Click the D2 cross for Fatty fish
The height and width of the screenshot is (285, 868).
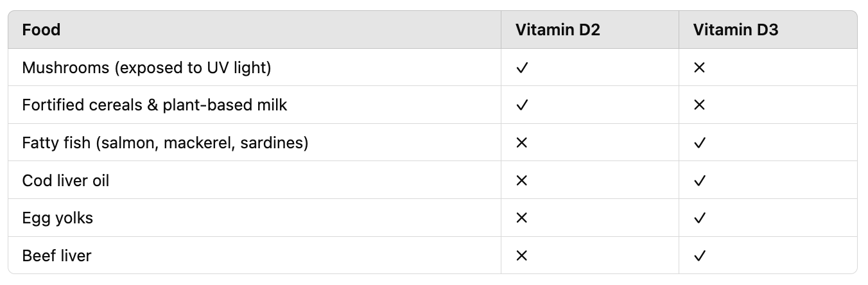pyautogui.click(x=522, y=142)
